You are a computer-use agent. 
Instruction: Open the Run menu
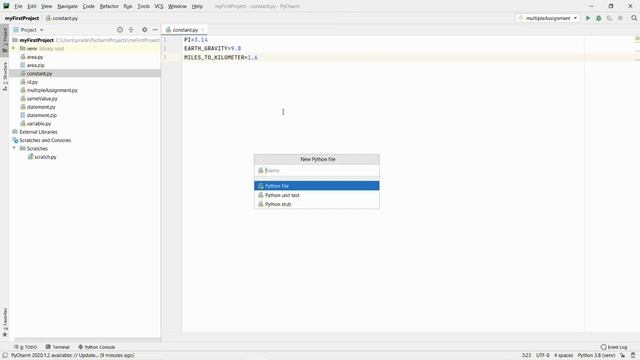128,7
